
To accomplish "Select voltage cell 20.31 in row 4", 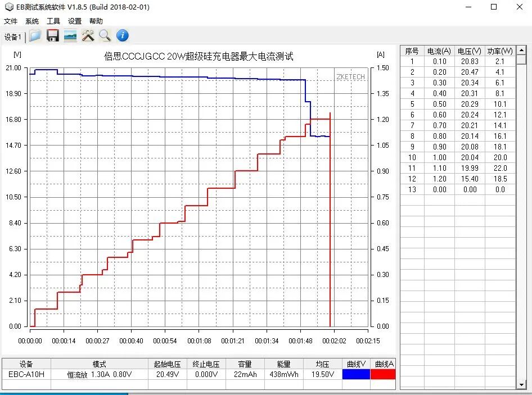I will 470,93.
